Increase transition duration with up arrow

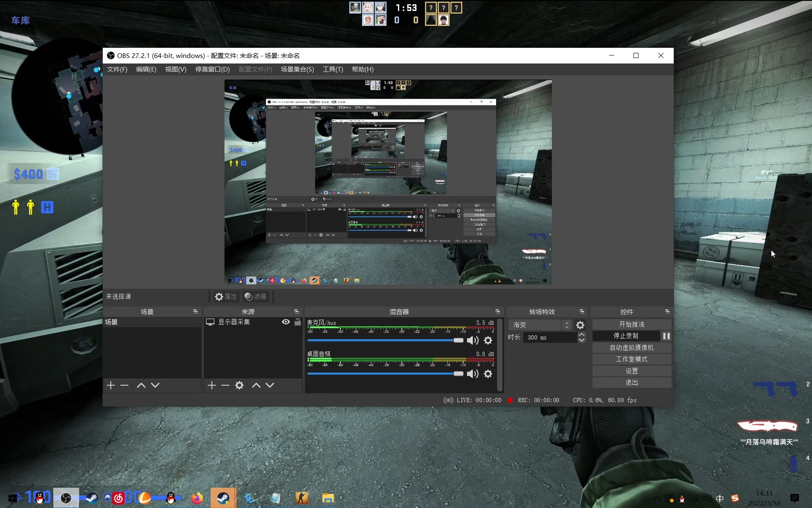click(x=582, y=335)
